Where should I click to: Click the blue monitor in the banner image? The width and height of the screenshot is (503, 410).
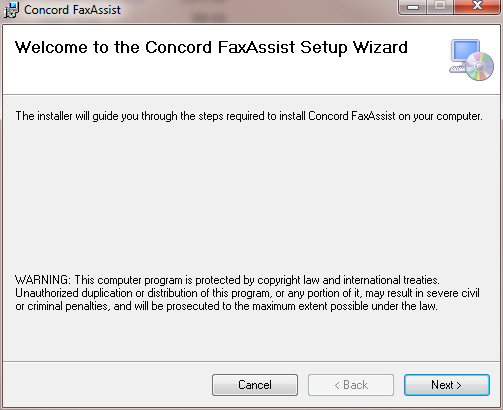point(466,51)
